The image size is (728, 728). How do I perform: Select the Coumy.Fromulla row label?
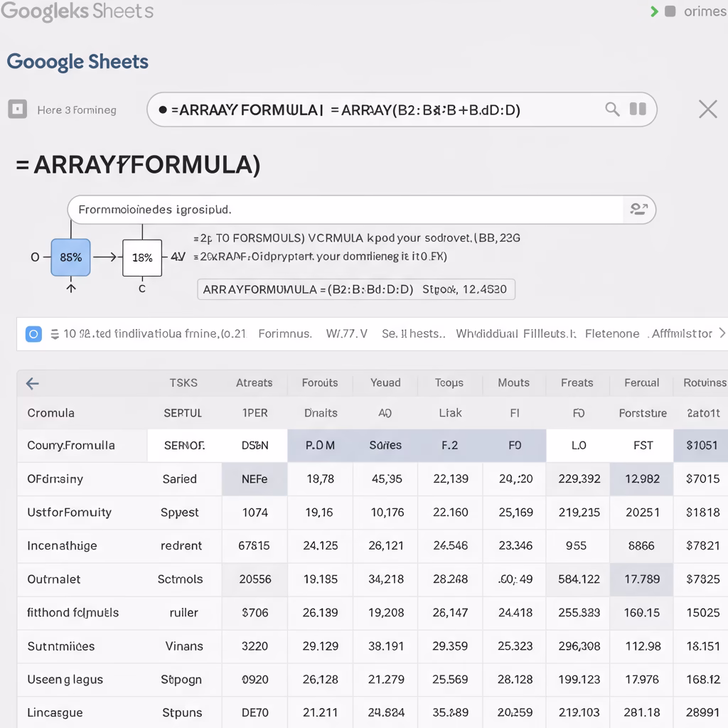tap(70, 446)
